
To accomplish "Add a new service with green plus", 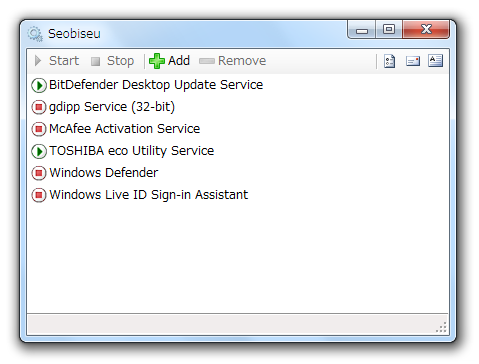I will click(x=169, y=61).
